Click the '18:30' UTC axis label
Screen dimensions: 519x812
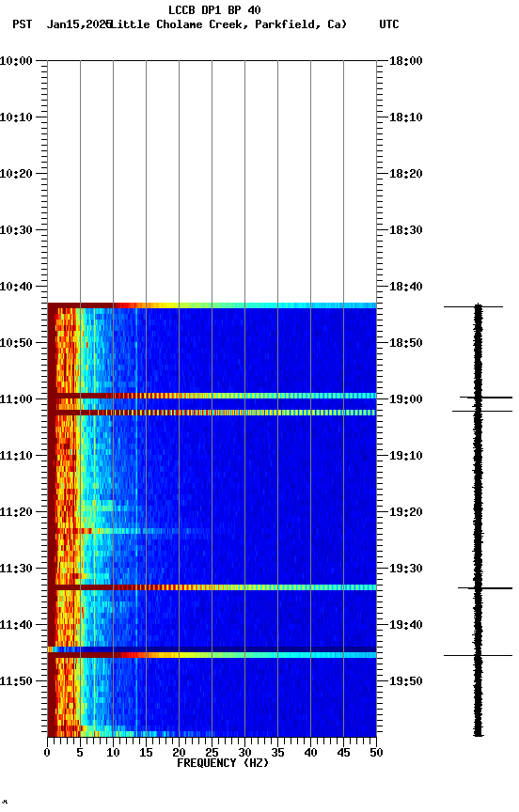pyautogui.click(x=406, y=230)
